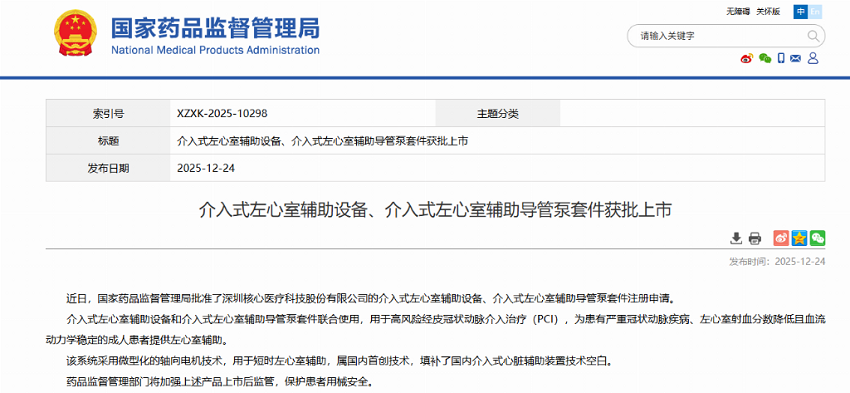Open the header WeChat icon

[x=765, y=59]
